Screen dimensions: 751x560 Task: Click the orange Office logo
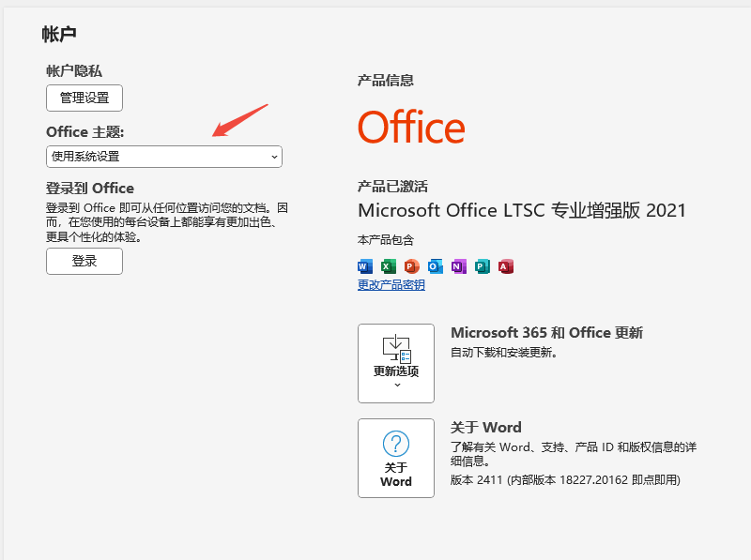(411, 129)
